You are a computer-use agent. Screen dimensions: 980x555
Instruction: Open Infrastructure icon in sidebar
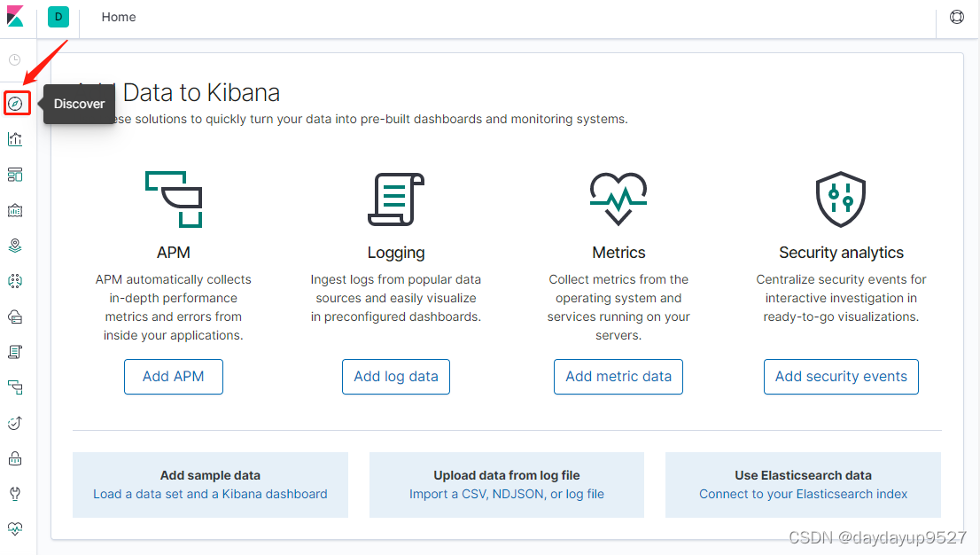pyautogui.click(x=15, y=317)
